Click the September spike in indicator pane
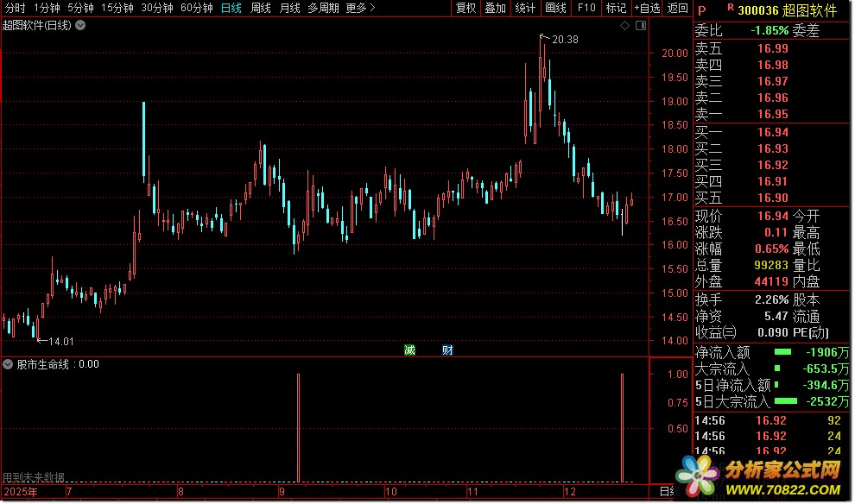Viewport: 855px width, 504px height. coord(298,428)
